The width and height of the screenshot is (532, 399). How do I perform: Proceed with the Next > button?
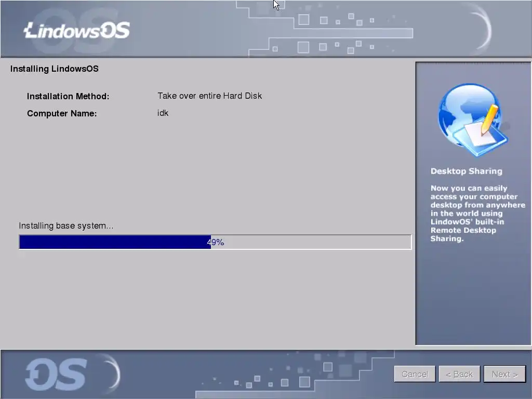[x=504, y=374]
